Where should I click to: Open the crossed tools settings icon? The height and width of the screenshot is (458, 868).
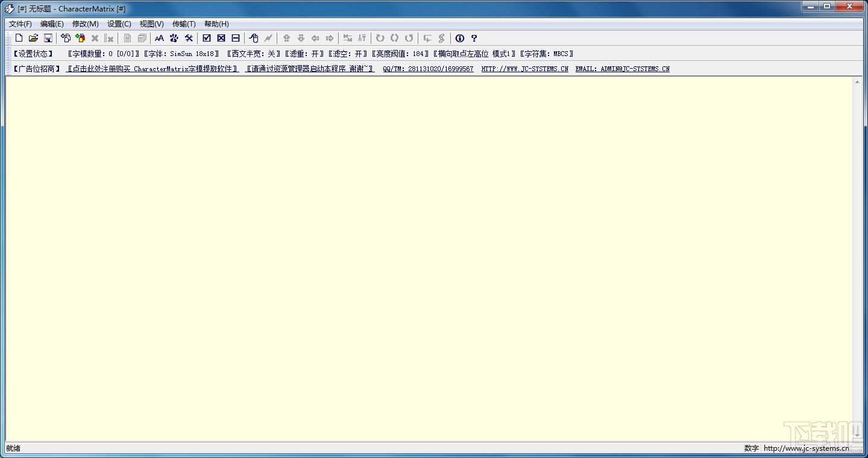tap(189, 38)
